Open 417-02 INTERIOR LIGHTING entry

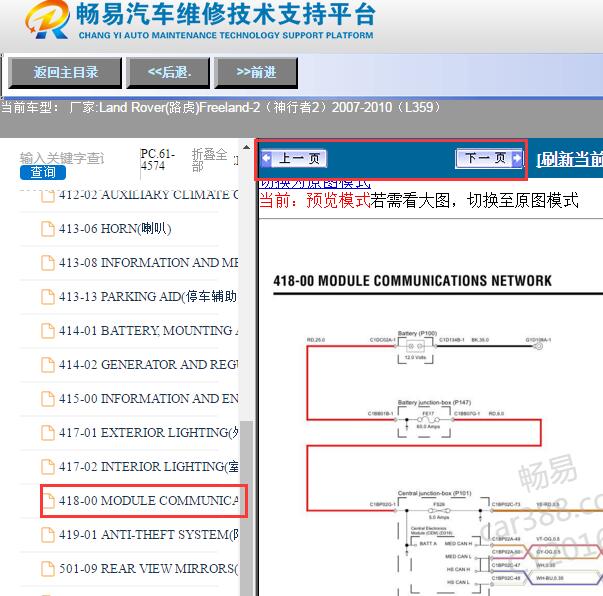tap(148, 466)
